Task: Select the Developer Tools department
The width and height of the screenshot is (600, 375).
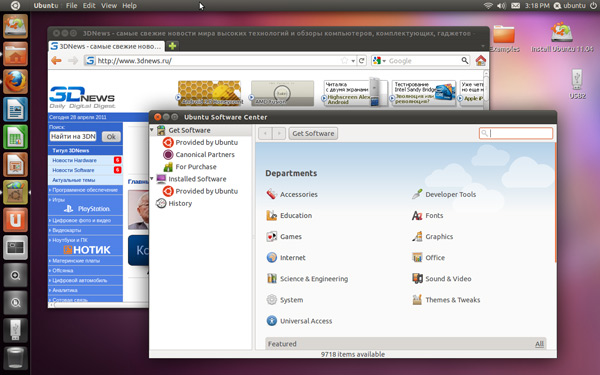Action: point(444,194)
